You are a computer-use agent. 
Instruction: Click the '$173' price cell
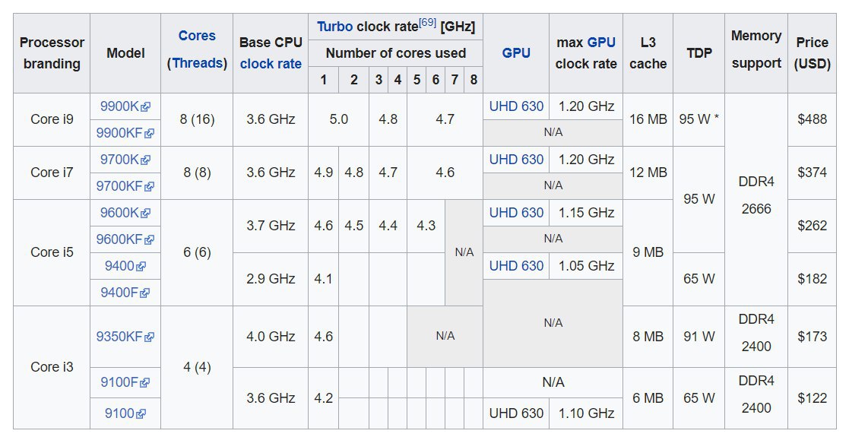coord(812,337)
